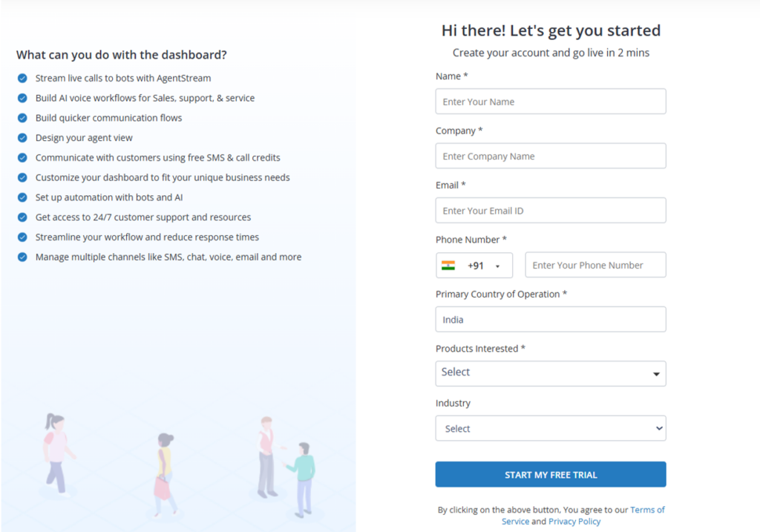Click the Enter Your Email ID field

(550, 210)
